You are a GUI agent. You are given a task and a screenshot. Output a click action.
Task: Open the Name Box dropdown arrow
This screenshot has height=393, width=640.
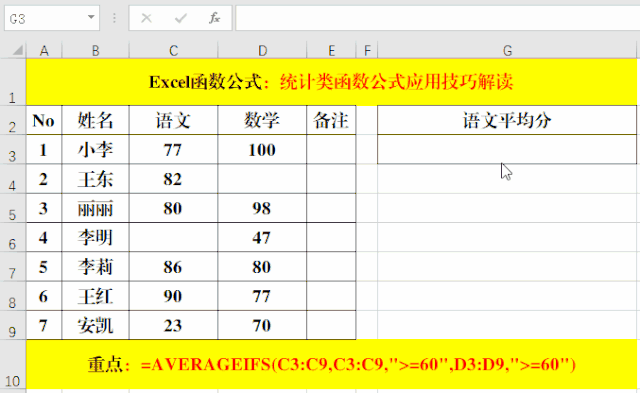tap(91, 18)
